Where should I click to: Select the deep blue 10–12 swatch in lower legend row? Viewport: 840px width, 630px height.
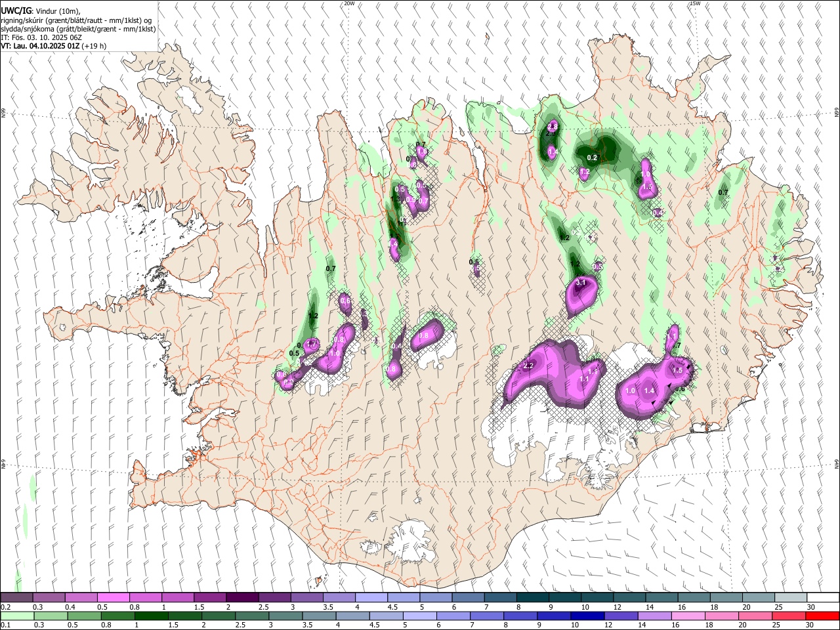pos(588,616)
